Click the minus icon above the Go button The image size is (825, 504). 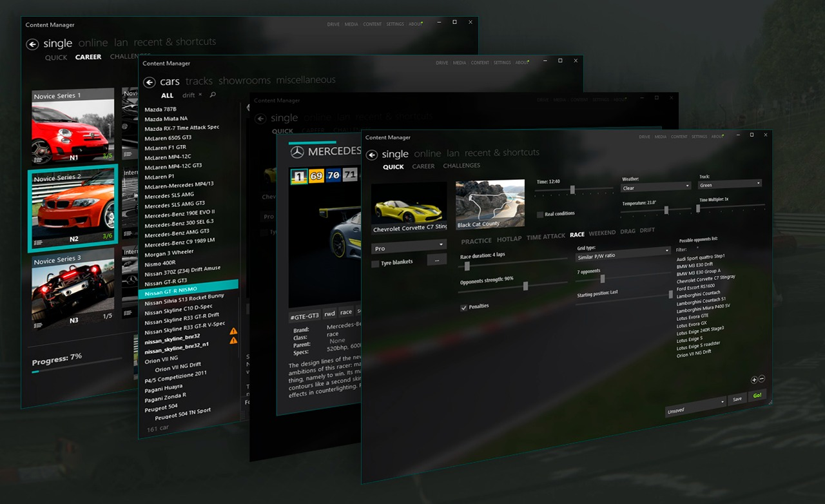click(x=762, y=380)
